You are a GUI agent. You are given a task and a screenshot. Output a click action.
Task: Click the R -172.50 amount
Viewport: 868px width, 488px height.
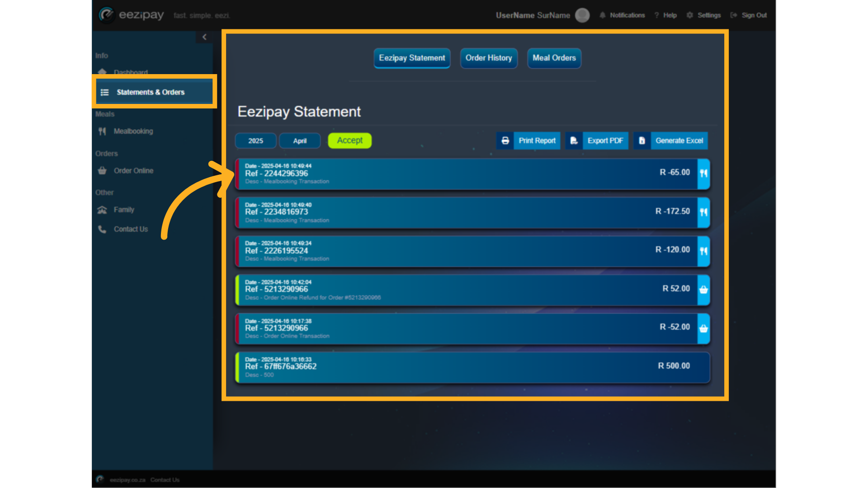pyautogui.click(x=673, y=211)
